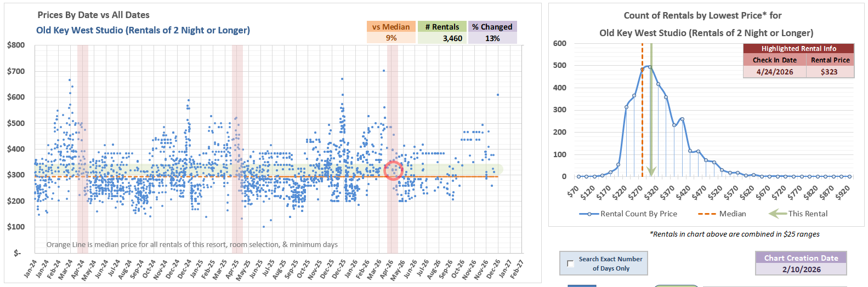Click the red circle highlighted rental marker
Image resolution: width=868 pixels, height=287 pixels.
(393, 170)
